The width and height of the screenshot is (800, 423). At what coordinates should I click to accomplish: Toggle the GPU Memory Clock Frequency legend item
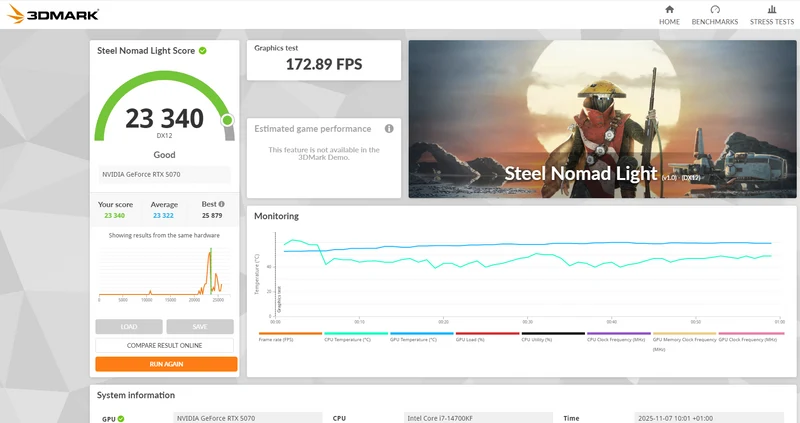coord(685,341)
